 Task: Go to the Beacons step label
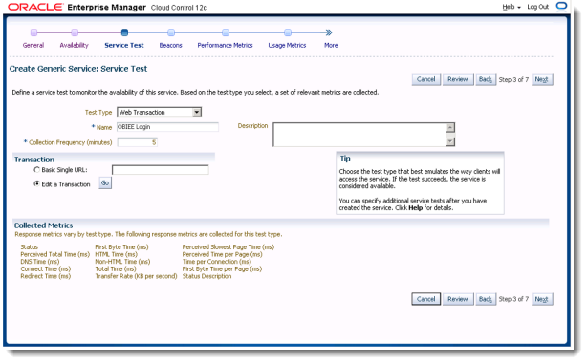click(x=170, y=45)
